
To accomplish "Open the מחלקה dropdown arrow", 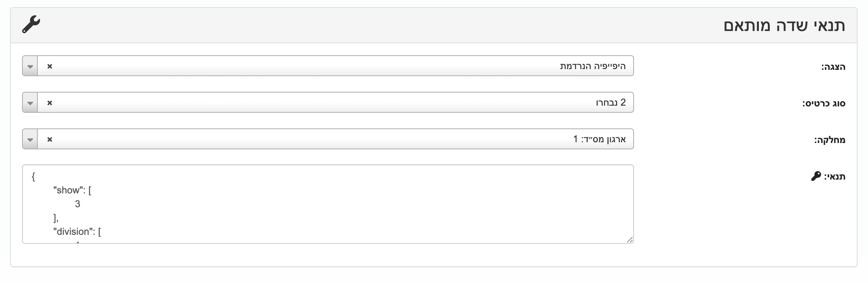I will [30, 139].
